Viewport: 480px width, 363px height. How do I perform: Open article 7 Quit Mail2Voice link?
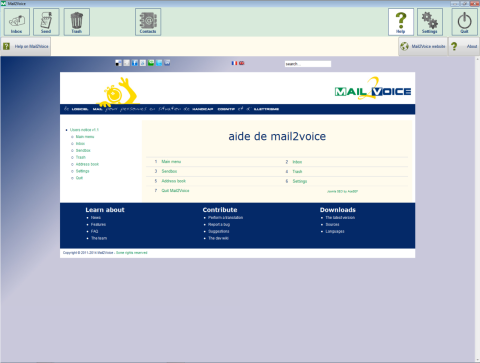pos(175,191)
